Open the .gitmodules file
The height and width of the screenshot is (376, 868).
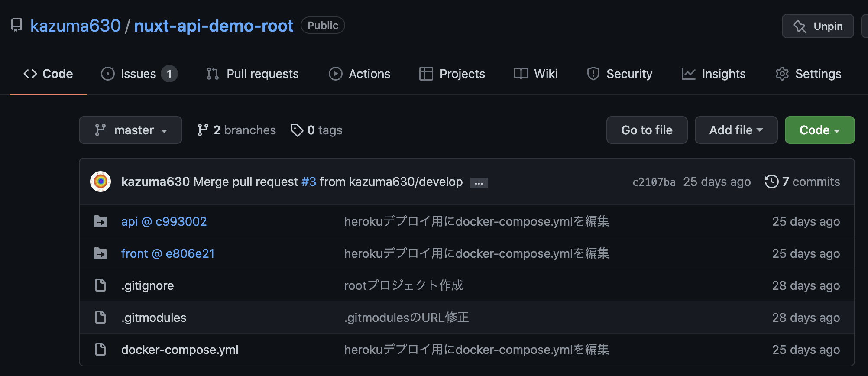(154, 318)
